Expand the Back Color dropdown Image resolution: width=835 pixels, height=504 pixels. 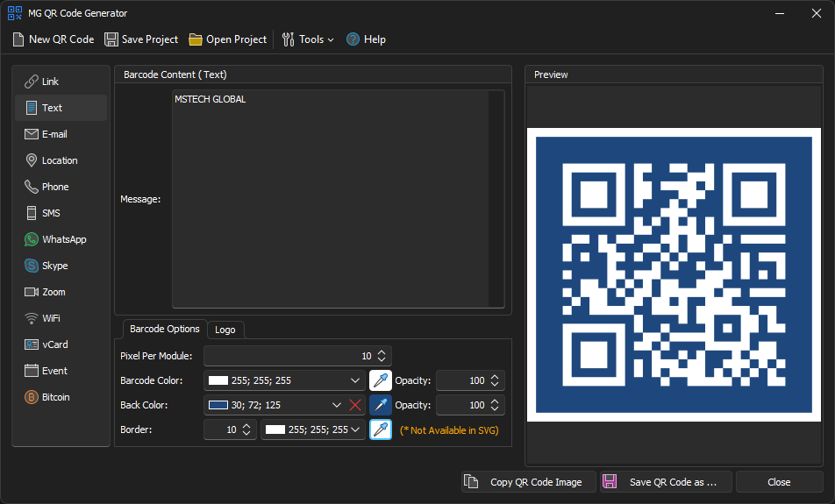coord(337,405)
